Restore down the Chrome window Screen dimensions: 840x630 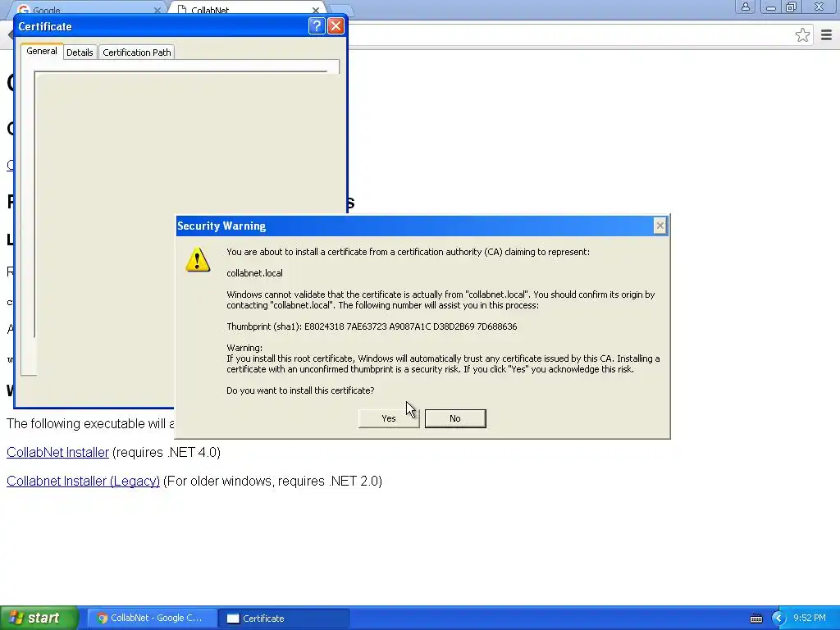792,7
